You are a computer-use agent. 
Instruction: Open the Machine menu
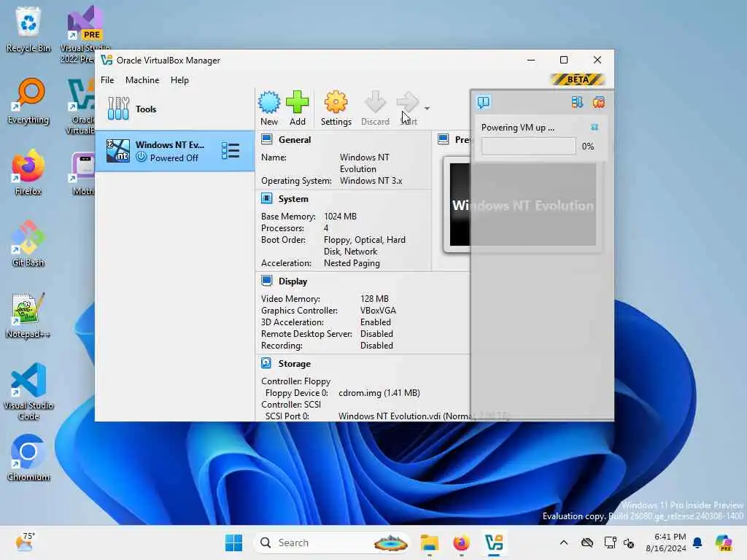[142, 80]
